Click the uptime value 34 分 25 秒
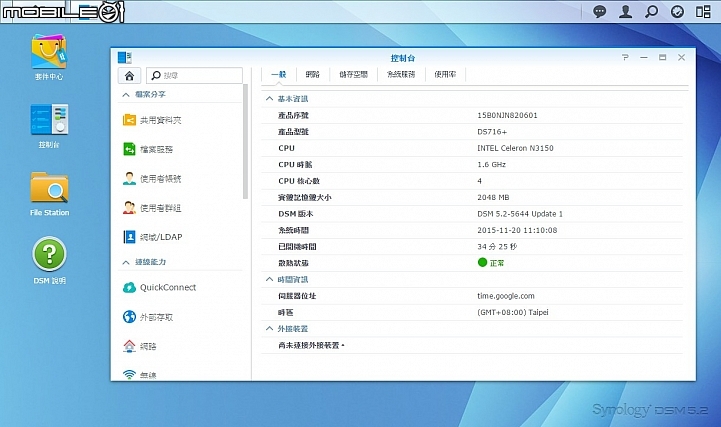 tap(497, 247)
